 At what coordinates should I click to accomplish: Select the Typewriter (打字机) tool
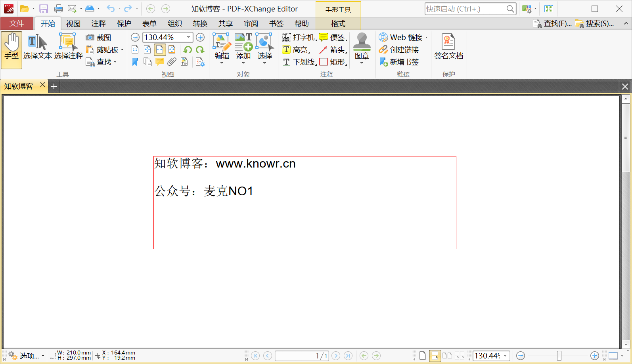coord(299,37)
